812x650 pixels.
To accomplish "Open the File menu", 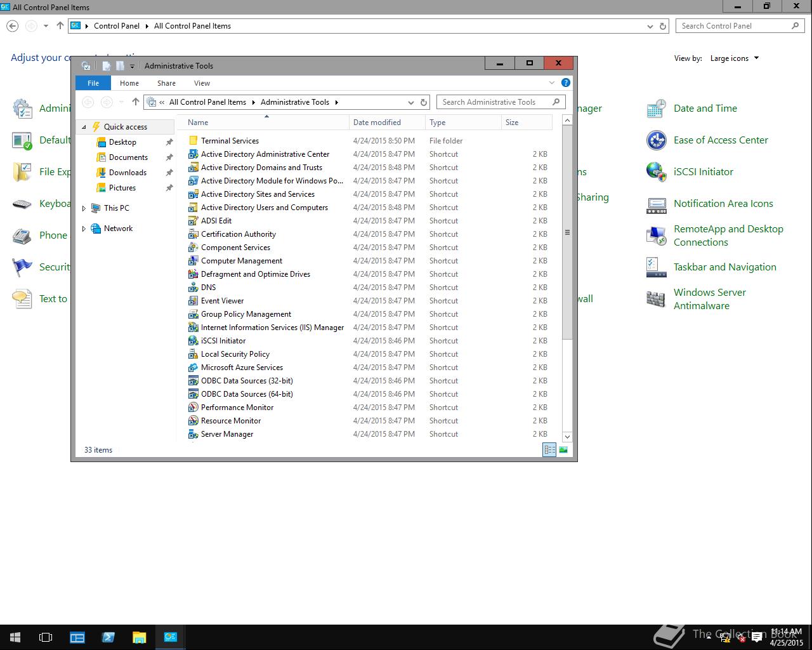I will tap(93, 83).
